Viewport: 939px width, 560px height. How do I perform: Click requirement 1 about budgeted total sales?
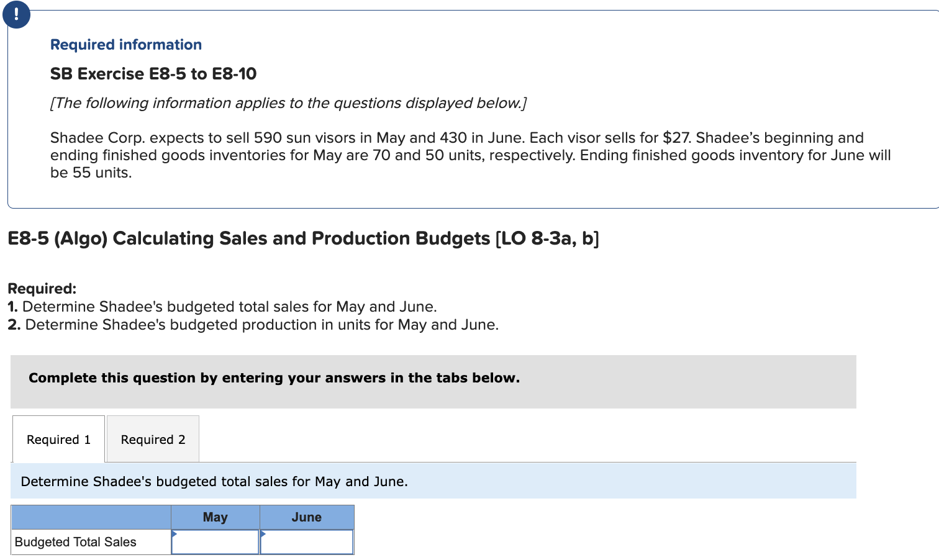(x=222, y=307)
